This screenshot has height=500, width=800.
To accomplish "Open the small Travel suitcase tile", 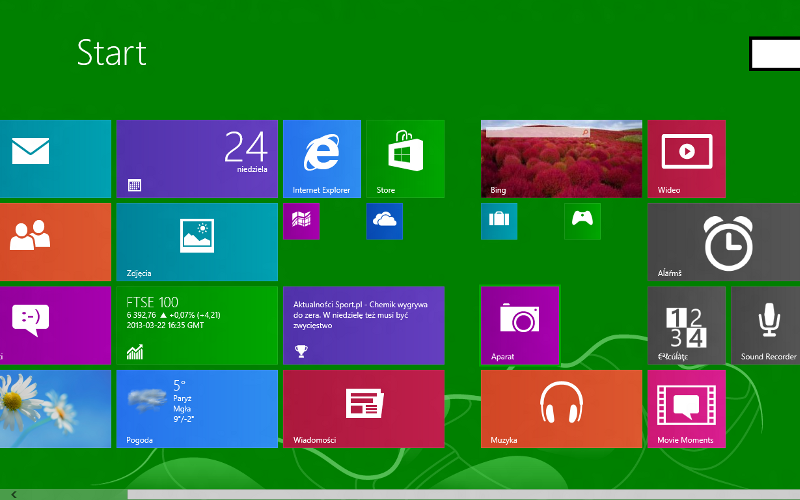I will [x=499, y=221].
